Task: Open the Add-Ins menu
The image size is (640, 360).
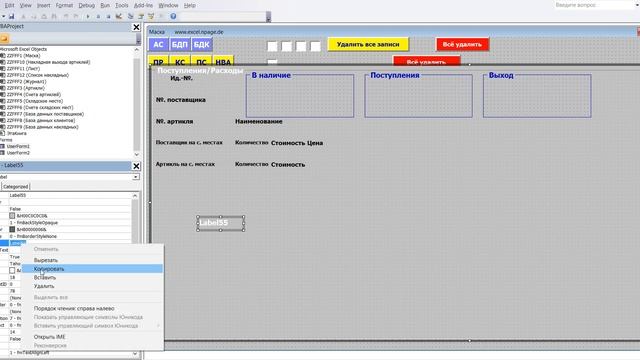Action: [143, 5]
